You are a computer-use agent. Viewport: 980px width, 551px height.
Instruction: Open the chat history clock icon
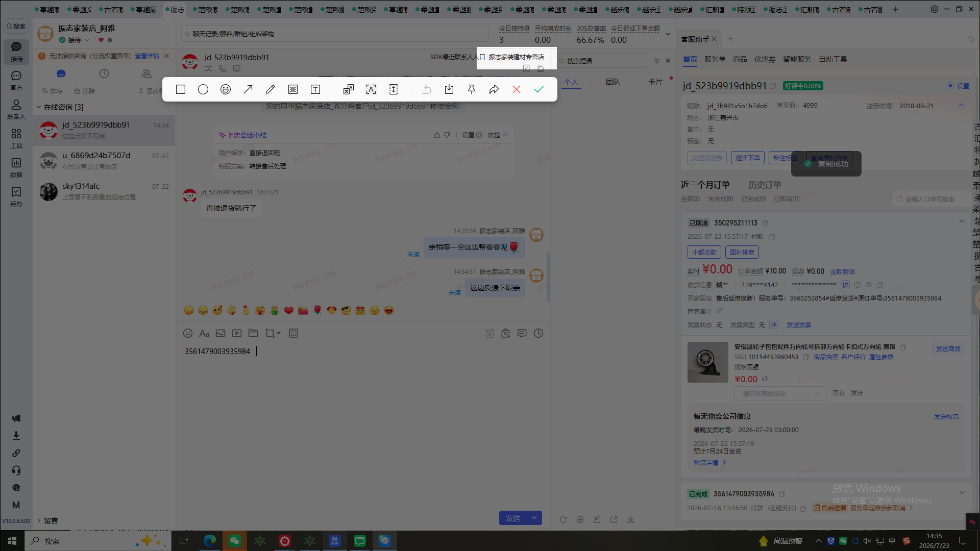(x=538, y=333)
